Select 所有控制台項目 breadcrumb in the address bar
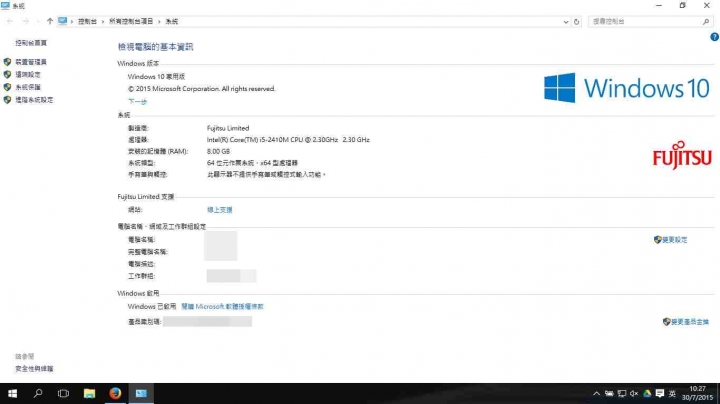Image resolution: width=720 pixels, height=404 pixels. click(131, 22)
